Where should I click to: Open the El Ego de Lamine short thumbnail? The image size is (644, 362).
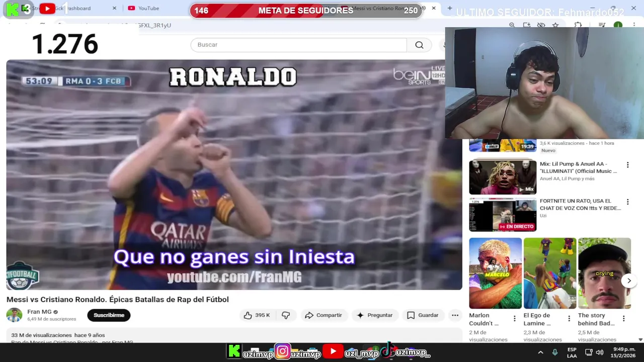[x=550, y=273]
